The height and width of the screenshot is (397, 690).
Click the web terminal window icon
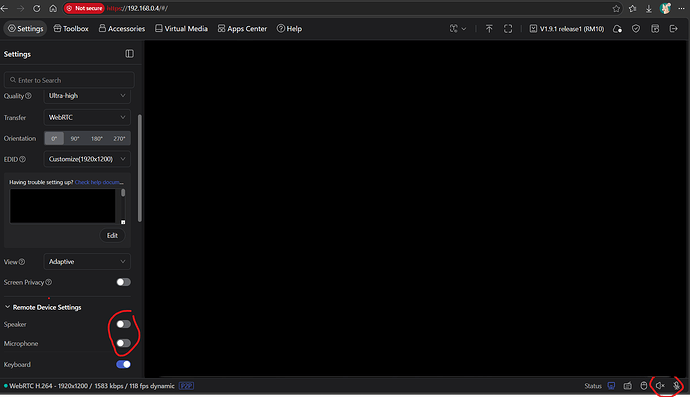click(655, 29)
